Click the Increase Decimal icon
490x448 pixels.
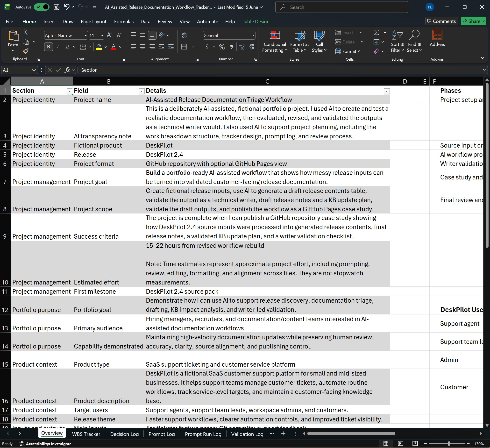241,47
